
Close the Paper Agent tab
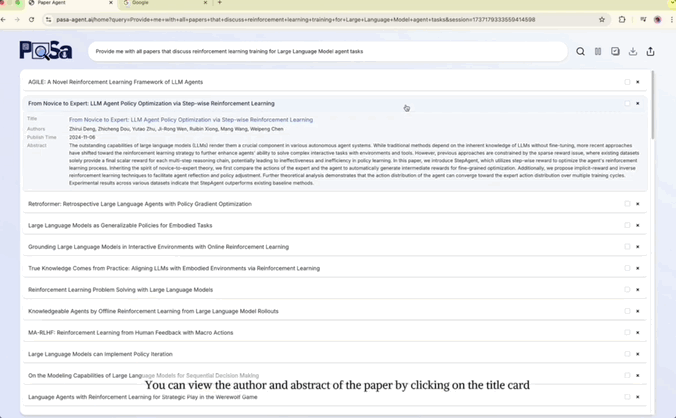(x=111, y=3)
